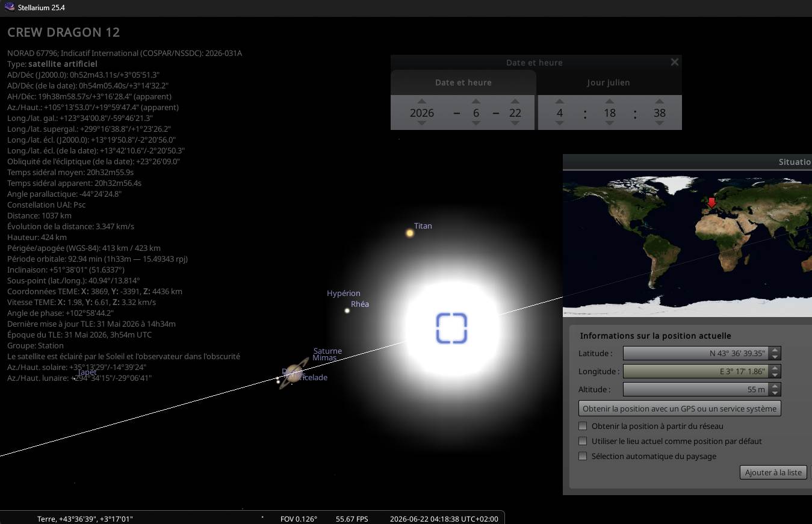Decrease the minutes with the down arrow below 18

coord(610,123)
